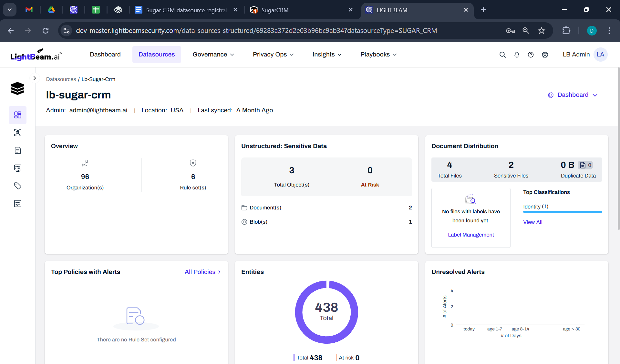
Task: Expand the collapsed sidebar with chevron arrow
Action: tap(35, 78)
